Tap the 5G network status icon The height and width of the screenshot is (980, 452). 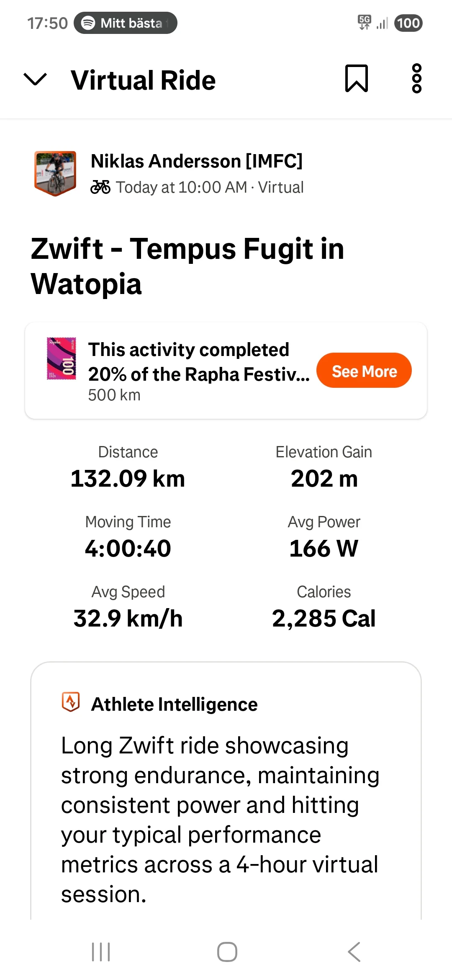(x=365, y=23)
